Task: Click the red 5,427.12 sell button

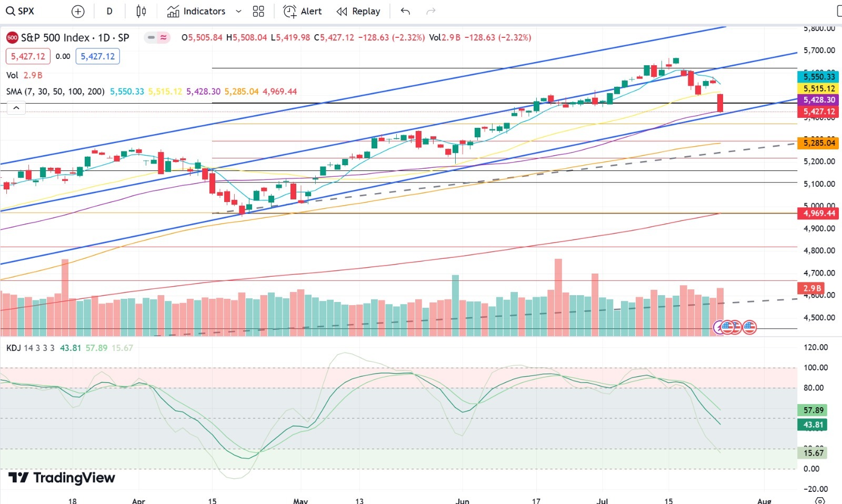Action: click(28, 56)
